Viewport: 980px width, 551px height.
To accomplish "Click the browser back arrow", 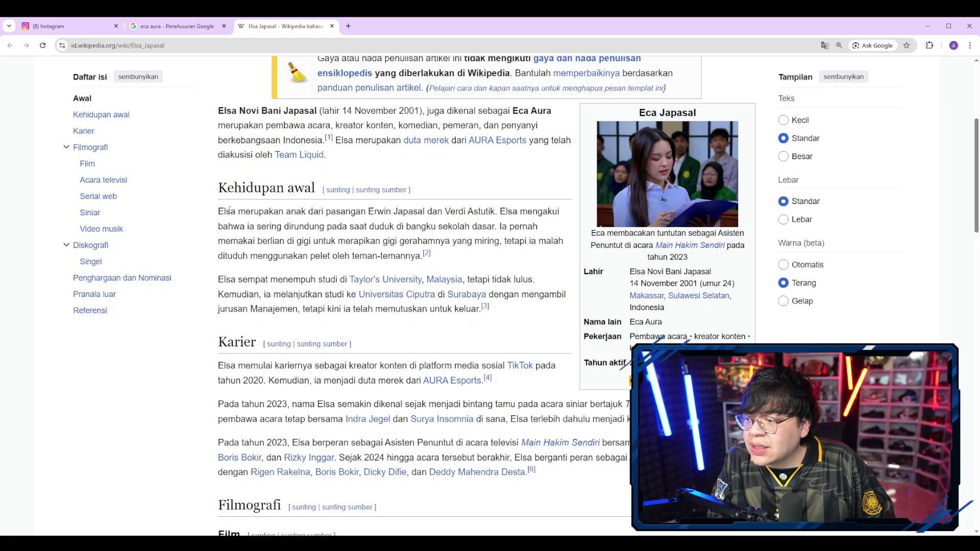I will [10, 45].
